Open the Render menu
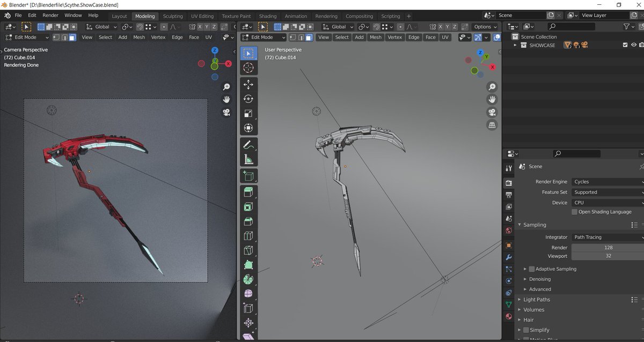Image resolution: width=644 pixels, height=342 pixels. coord(50,16)
